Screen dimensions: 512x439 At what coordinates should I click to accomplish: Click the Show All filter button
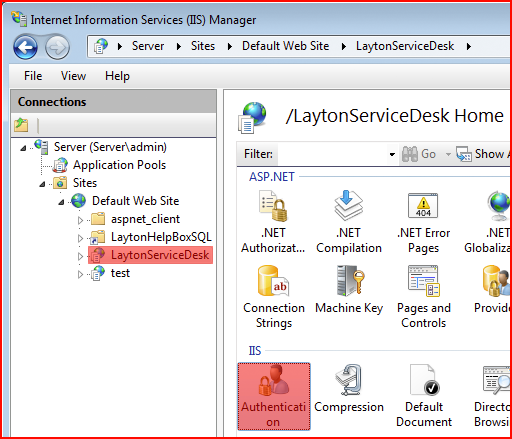pos(483,154)
